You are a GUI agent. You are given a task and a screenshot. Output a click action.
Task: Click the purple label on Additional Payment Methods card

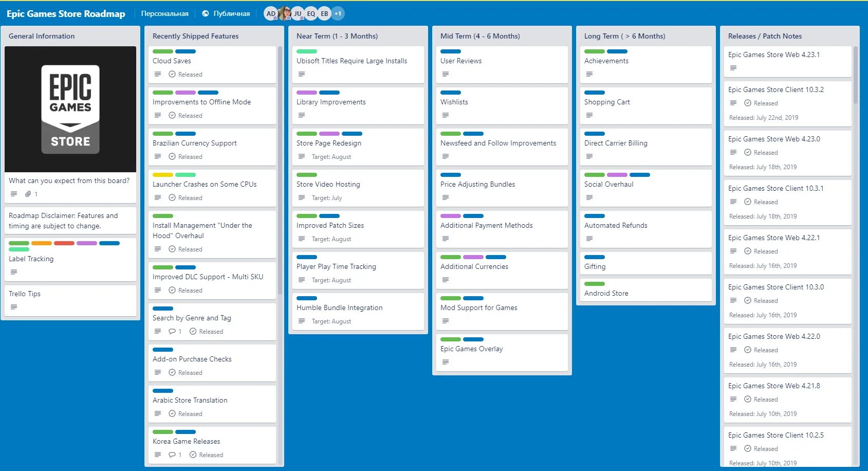coord(451,216)
